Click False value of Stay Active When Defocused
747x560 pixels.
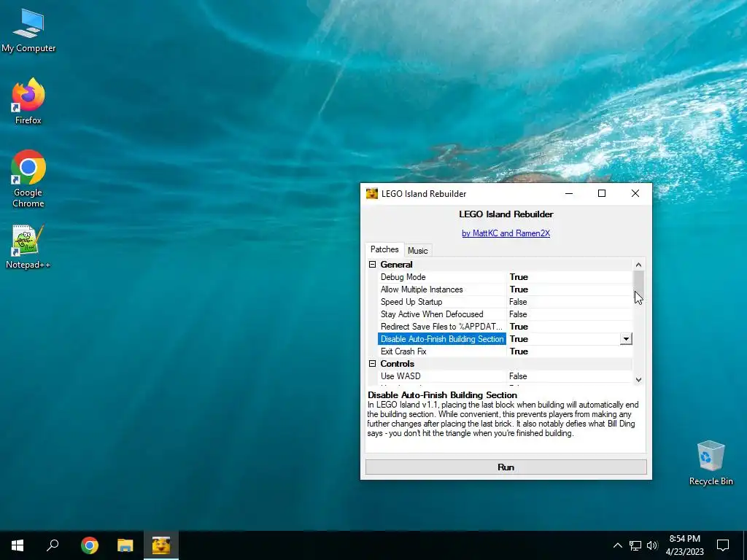[x=518, y=314]
